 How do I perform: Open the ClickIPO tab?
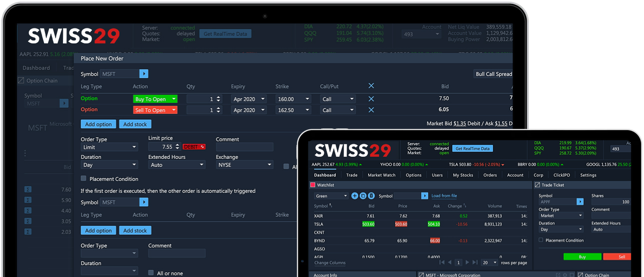562,175
